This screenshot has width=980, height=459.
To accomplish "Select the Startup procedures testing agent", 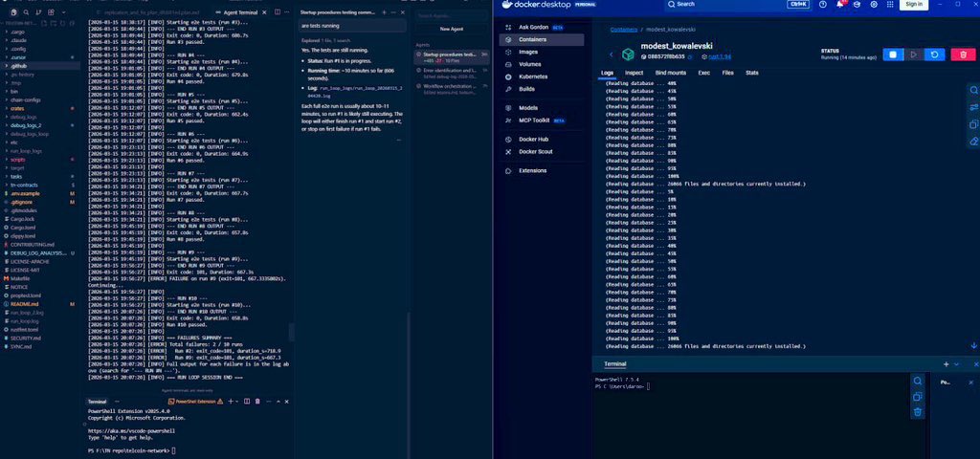I will [x=453, y=57].
